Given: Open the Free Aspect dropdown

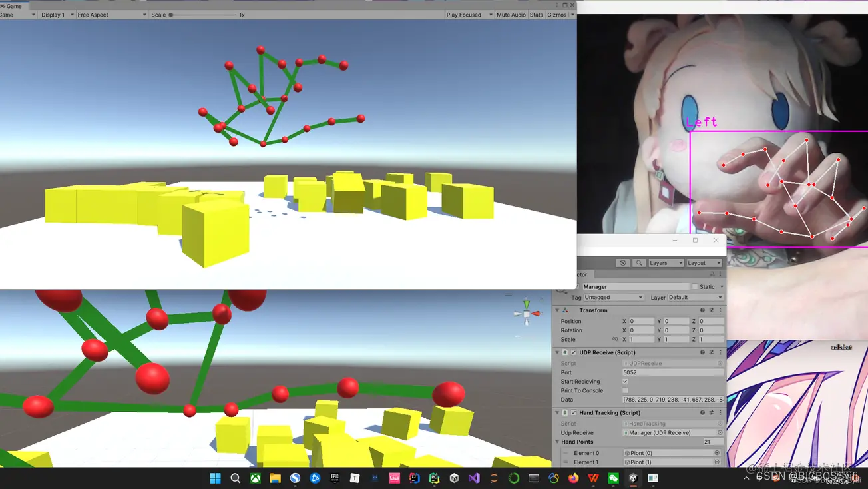Looking at the screenshot, I should (110, 15).
